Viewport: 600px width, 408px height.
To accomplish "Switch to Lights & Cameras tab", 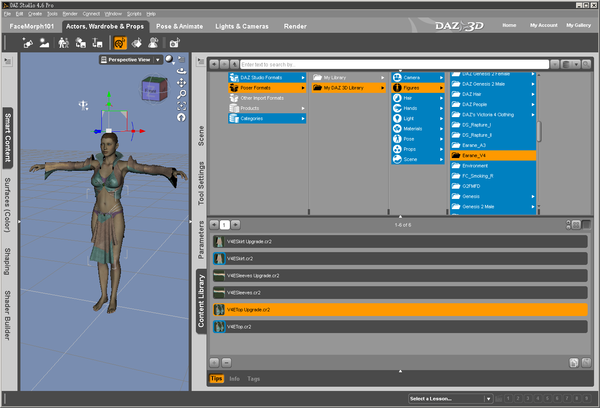I will tap(242, 26).
